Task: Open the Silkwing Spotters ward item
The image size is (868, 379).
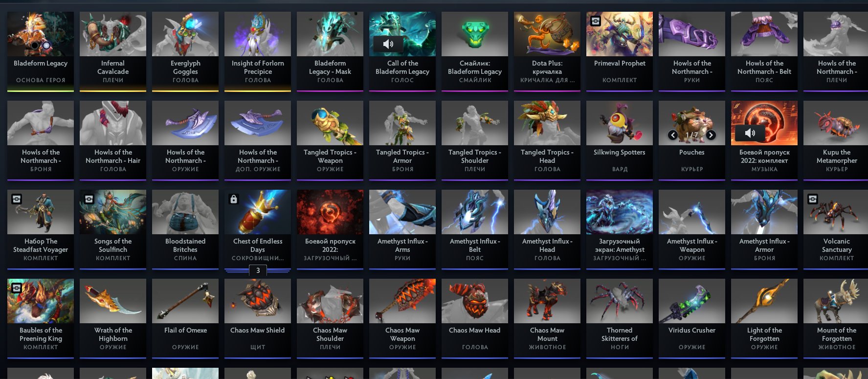Action: (620, 140)
